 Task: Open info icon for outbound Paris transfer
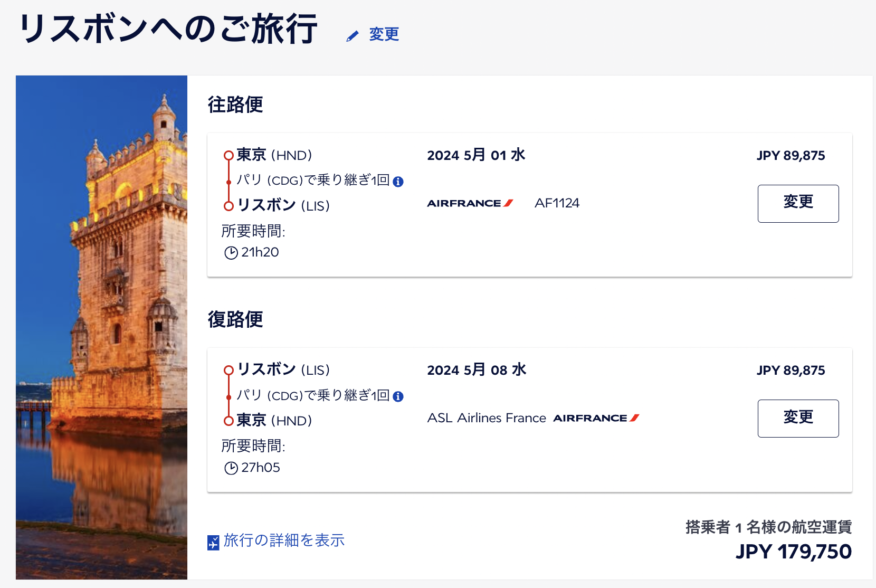click(x=398, y=182)
